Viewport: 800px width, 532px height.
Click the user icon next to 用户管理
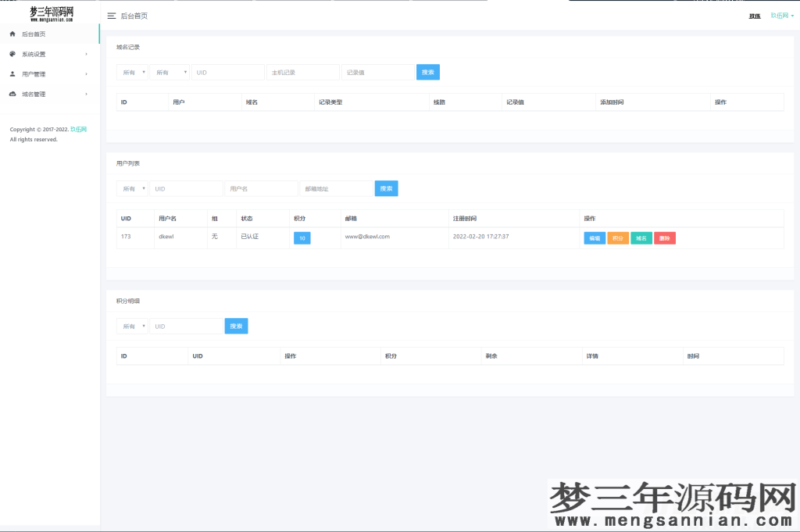click(11, 73)
